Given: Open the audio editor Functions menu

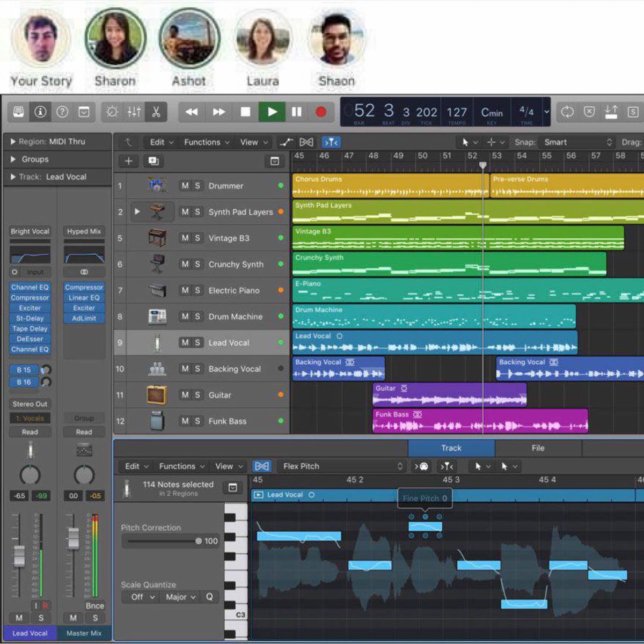Looking at the screenshot, I should (181, 466).
